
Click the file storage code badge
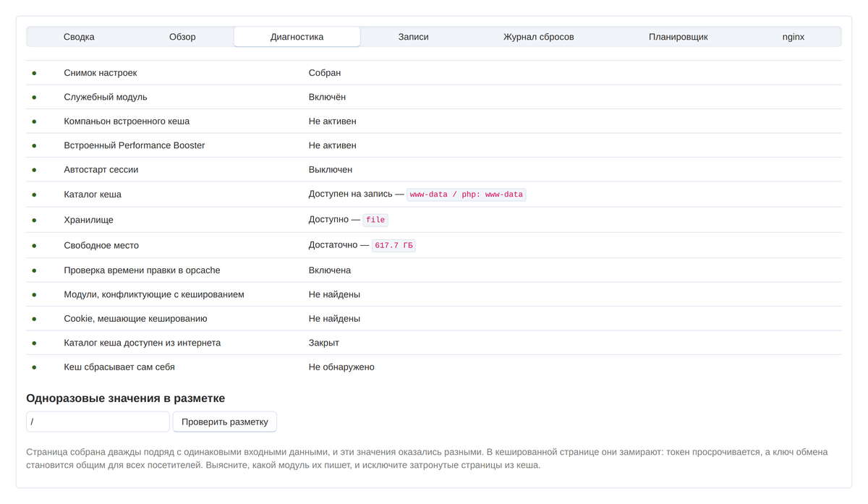click(x=375, y=220)
